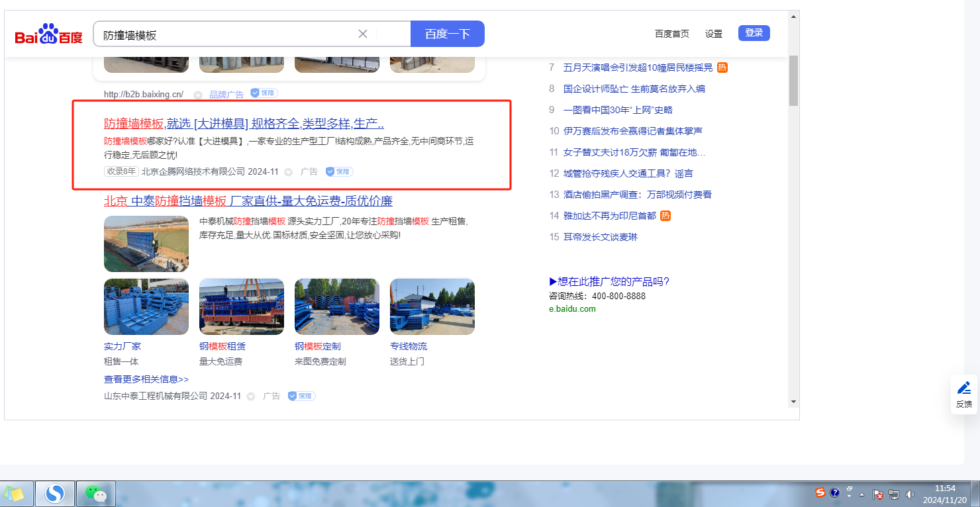
Task: Open the 实力厂家 link
Action: click(122, 346)
